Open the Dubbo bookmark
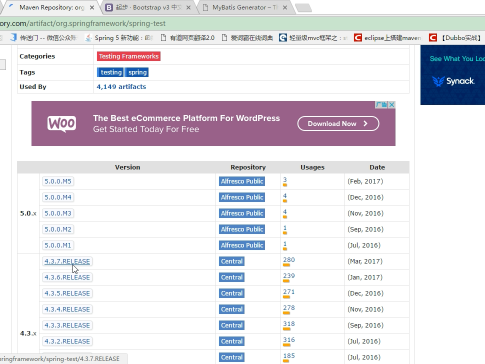Image resolution: width=485 pixels, height=364 pixels. point(455,38)
